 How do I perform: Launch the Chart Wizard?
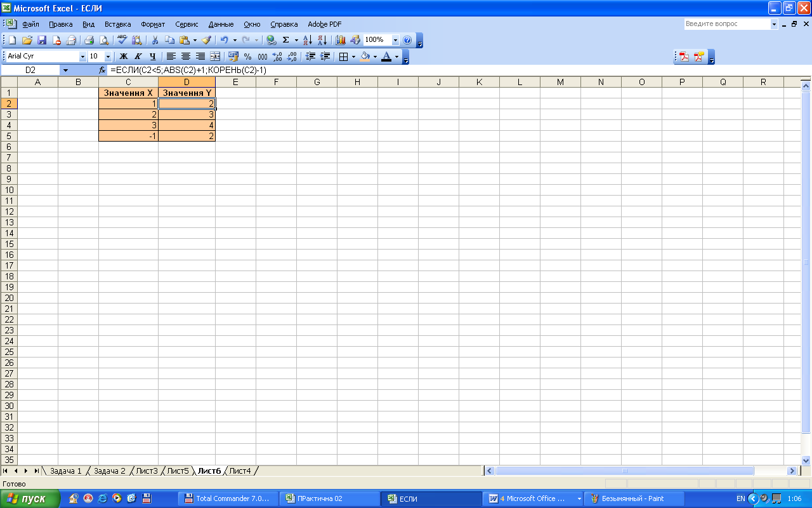pyautogui.click(x=341, y=40)
